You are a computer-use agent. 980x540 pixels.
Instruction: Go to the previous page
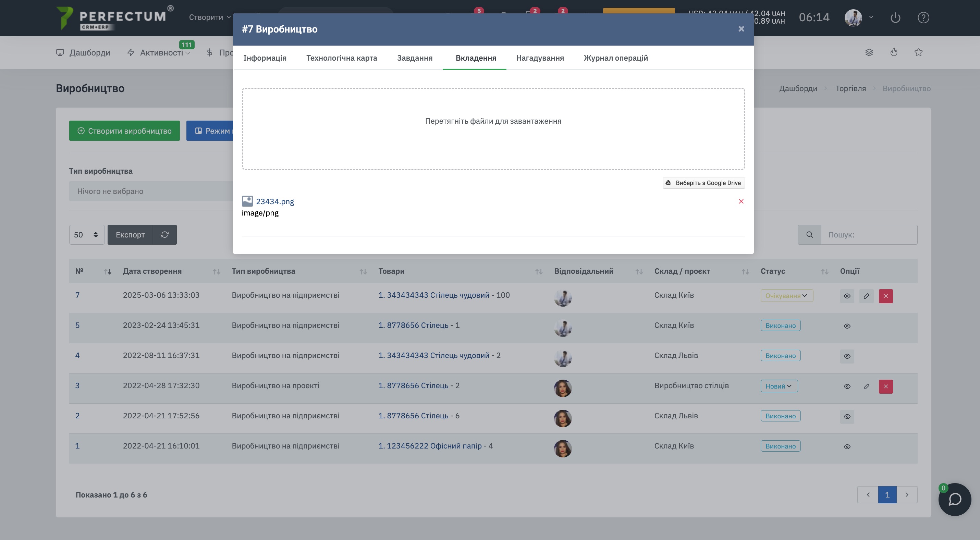868,495
